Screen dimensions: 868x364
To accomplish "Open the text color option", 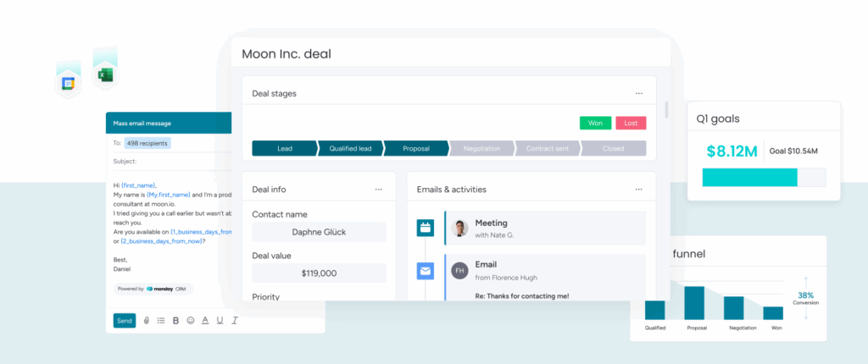I will 205,321.
